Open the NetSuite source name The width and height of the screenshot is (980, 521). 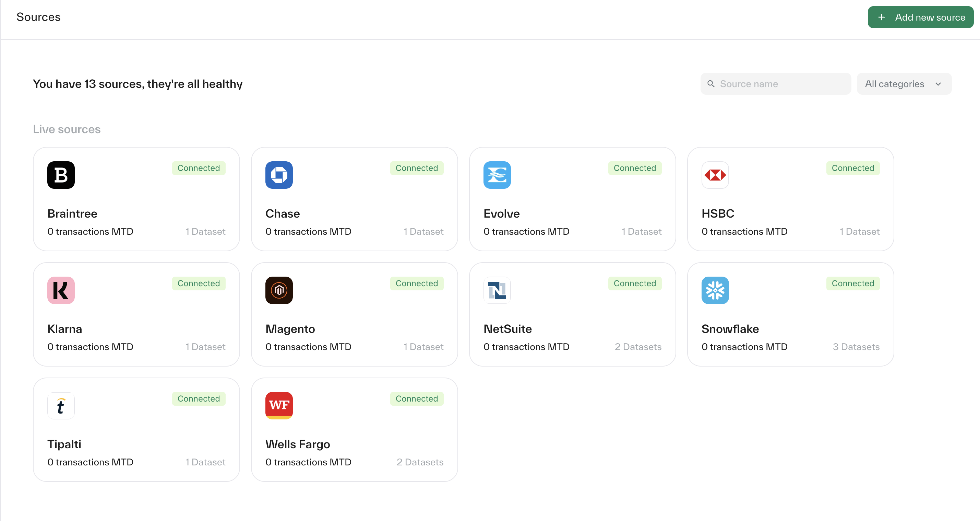click(x=507, y=329)
